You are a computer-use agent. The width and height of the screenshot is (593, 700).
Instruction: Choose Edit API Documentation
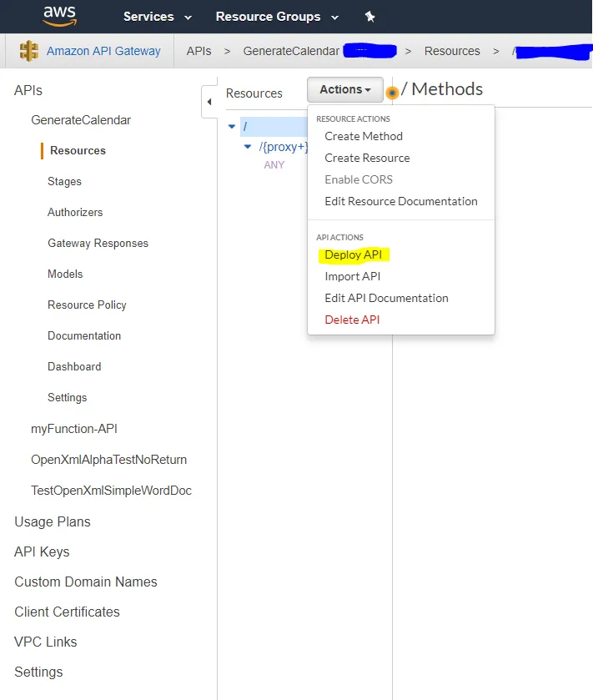pos(386,298)
